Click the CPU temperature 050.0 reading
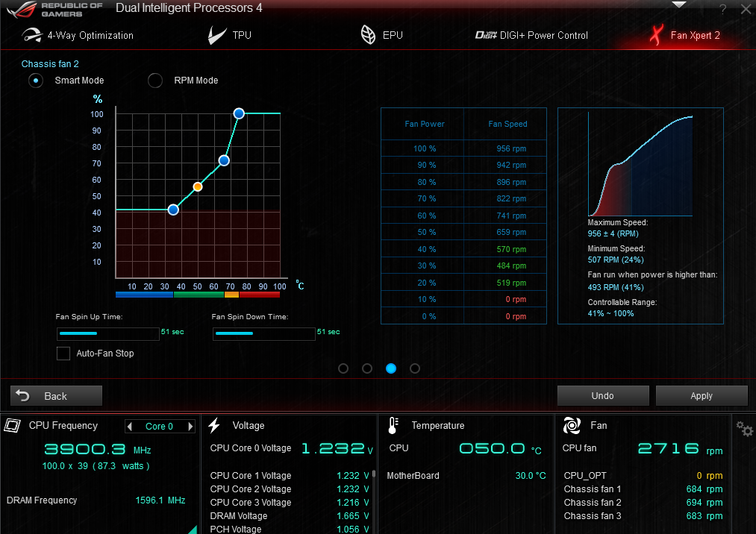Screen dimensions: 756x534 (x=492, y=449)
